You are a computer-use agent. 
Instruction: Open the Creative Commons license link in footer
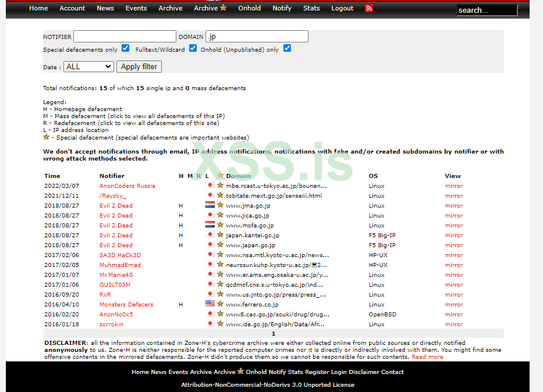click(268, 385)
